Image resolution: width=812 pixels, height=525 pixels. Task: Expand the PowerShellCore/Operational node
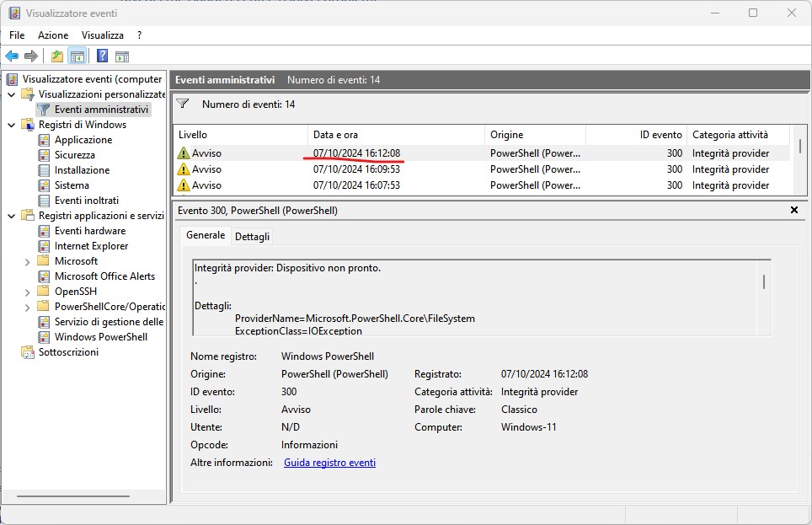26,306
